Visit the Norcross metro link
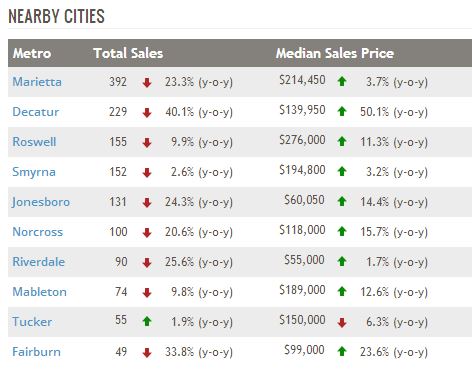Image resolution: width=472 pixels, height=380 pixels. tap(38, 232)
